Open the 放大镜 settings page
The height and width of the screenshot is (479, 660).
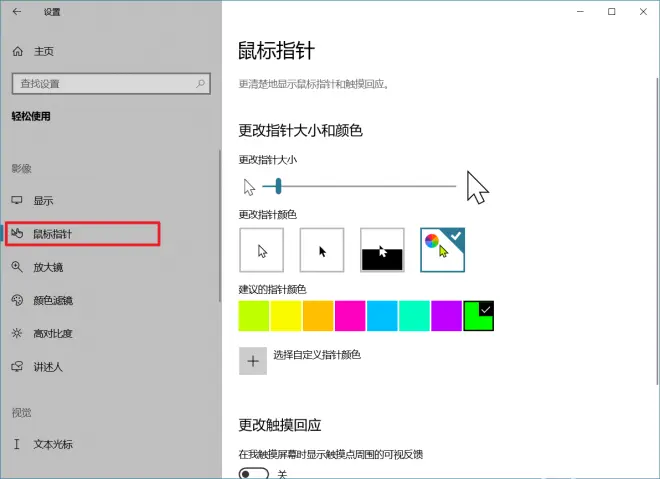48,267
